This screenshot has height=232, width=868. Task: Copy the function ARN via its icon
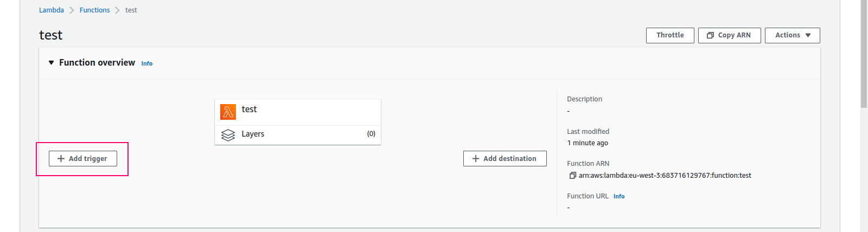click(572, 176)
